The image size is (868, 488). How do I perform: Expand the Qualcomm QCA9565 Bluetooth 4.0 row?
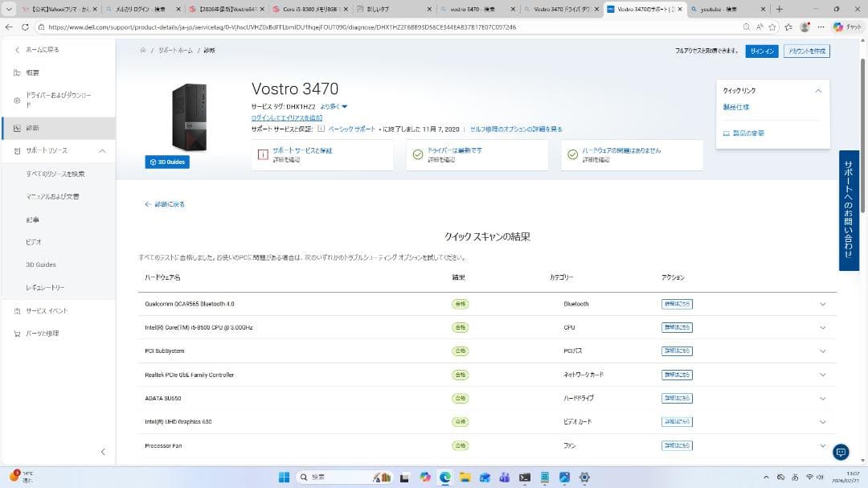tap(823, 304)
